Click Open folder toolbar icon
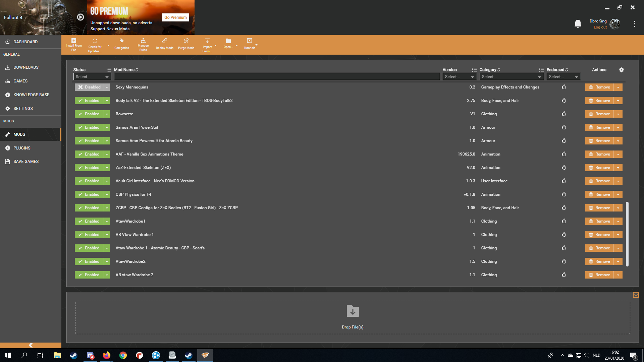 [228, 41]
